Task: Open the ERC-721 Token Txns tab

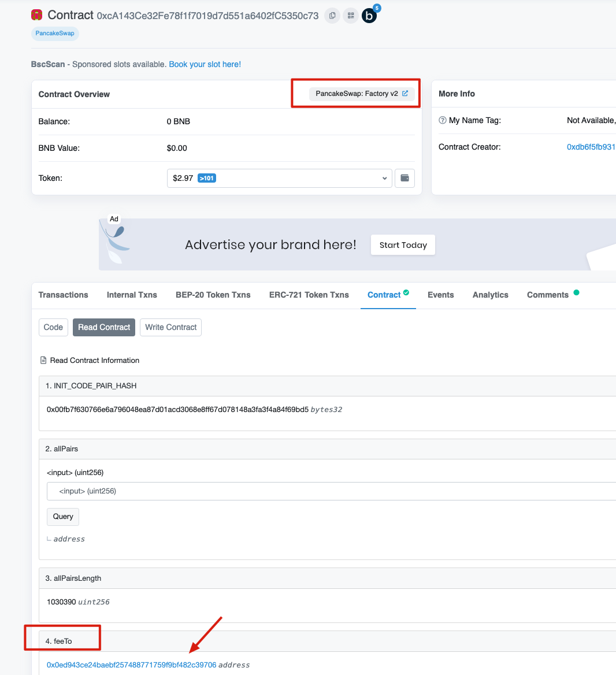Action: pyautogui.click(x=309, y=295)
